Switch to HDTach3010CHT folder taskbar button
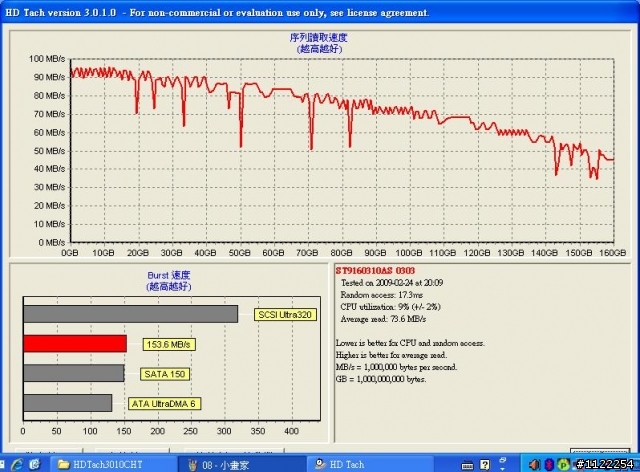 pos(113,464)
